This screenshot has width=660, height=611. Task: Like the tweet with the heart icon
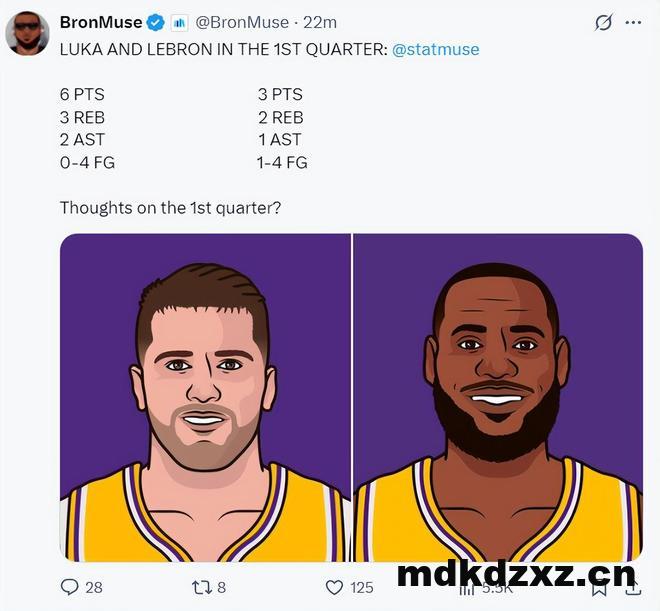pyautogui.click(x=335, y=587)
